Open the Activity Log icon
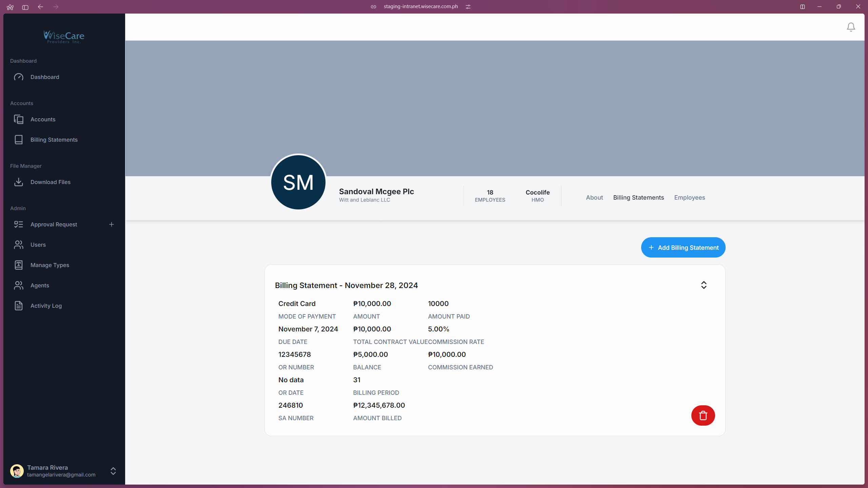 pyautogui.click(x=19, y=305)
